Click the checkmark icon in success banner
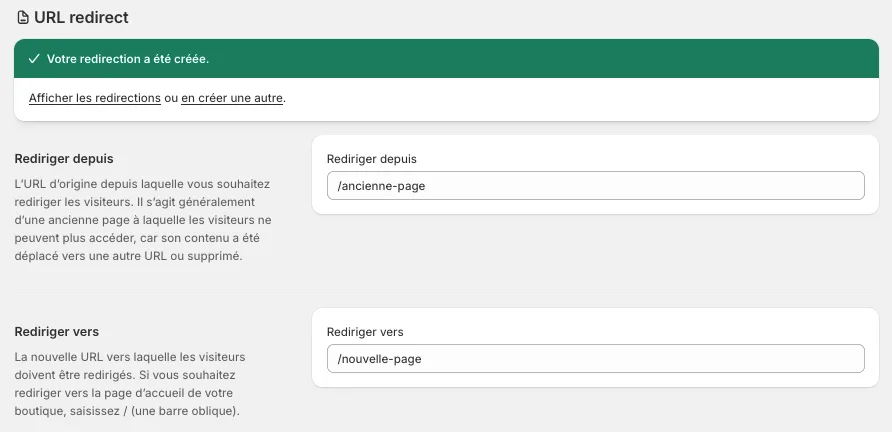 [x=34, y=59]
